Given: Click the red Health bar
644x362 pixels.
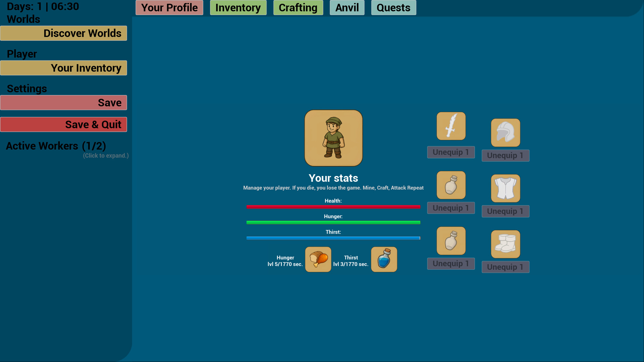Looking at the screenshot, I should [x=333, y=207].
